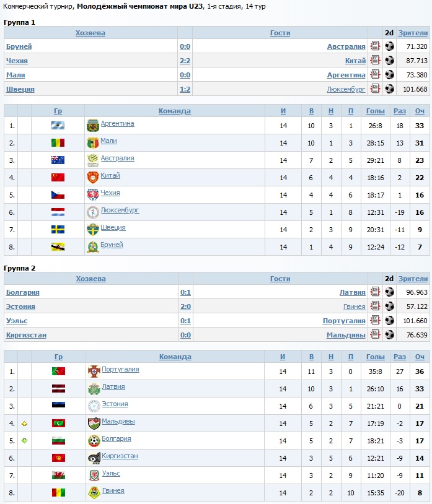Screen dimensions: 432x504
Task: Click 2D ball icon for Чехия–Китай match
Action: [389, 61]
